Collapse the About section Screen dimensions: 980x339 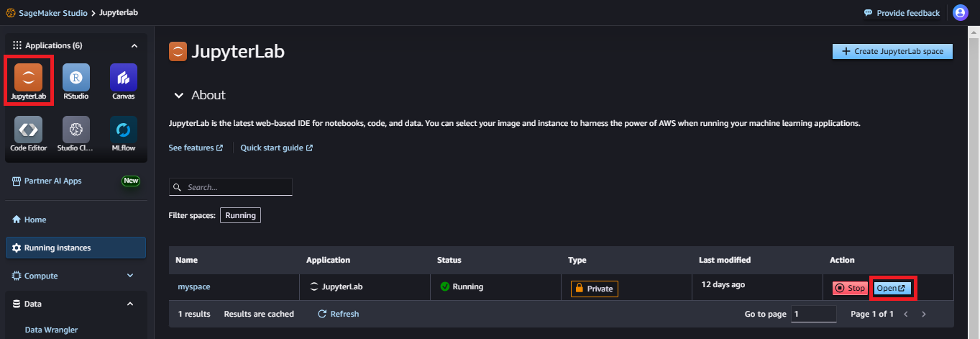[x=178, y=95]
